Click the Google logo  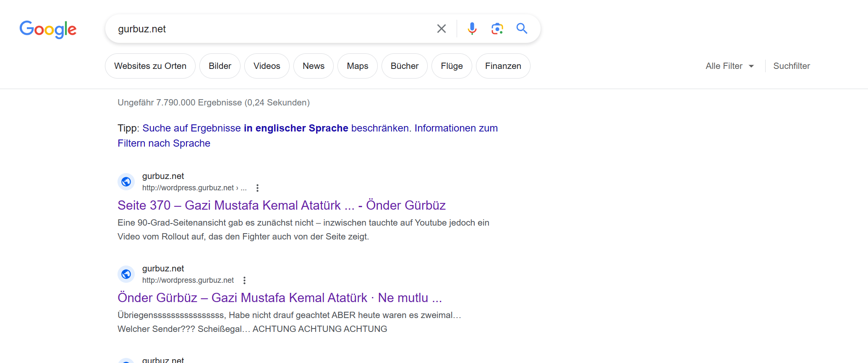click(48, 29)
